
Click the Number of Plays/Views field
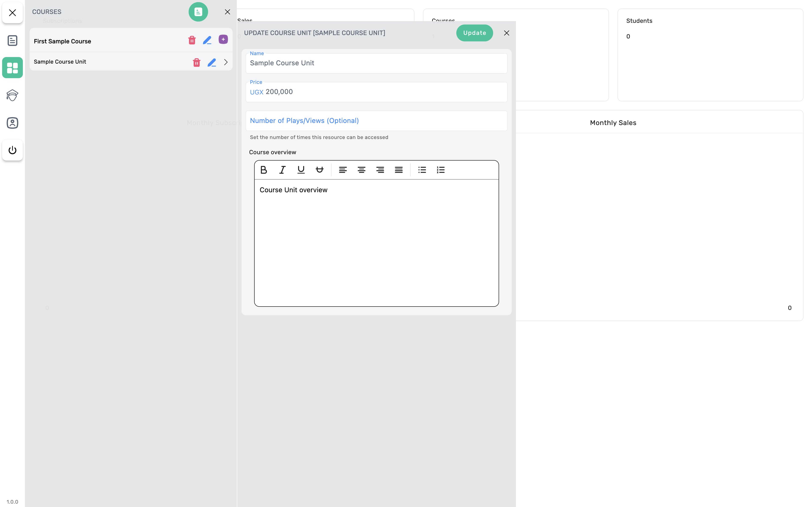coord(376,121)
